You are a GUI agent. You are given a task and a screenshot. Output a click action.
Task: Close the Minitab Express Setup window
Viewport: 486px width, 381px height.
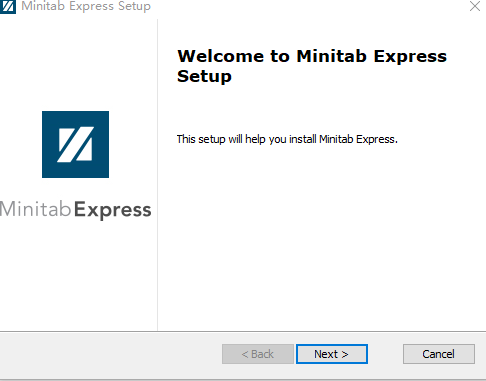[x=475, y=6]
